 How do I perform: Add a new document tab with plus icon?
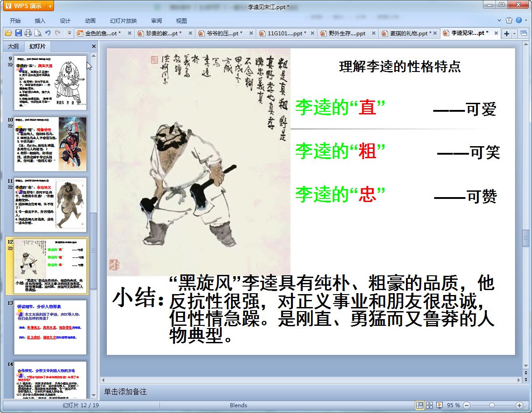pos(507,33)
